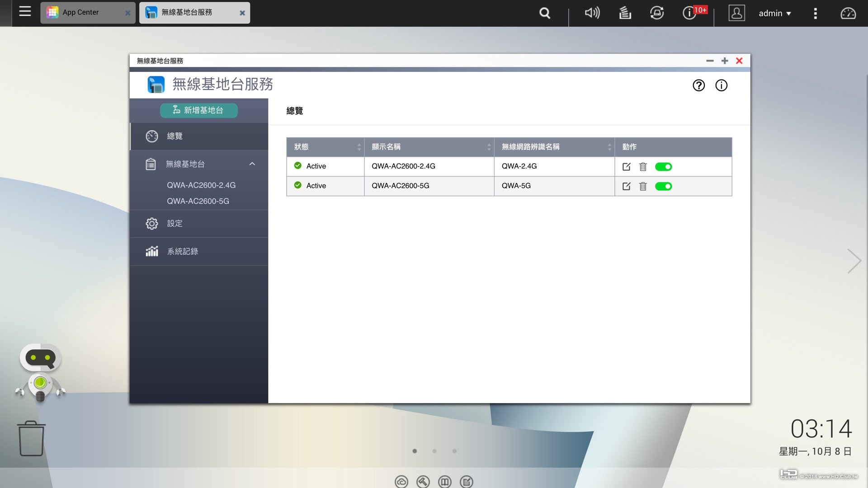
Task: Click the delete icon for QWA-AC2600-2.4G
Action: 643,166
